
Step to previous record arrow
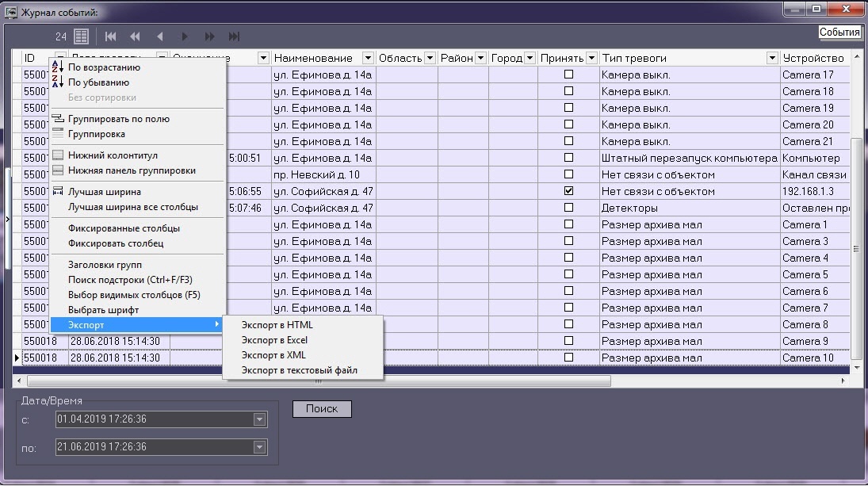point(160,36)
